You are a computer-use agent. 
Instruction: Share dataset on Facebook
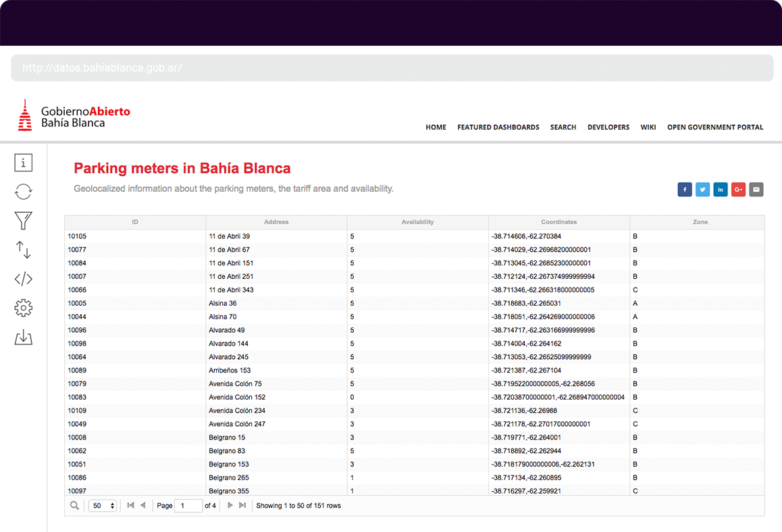684,190
